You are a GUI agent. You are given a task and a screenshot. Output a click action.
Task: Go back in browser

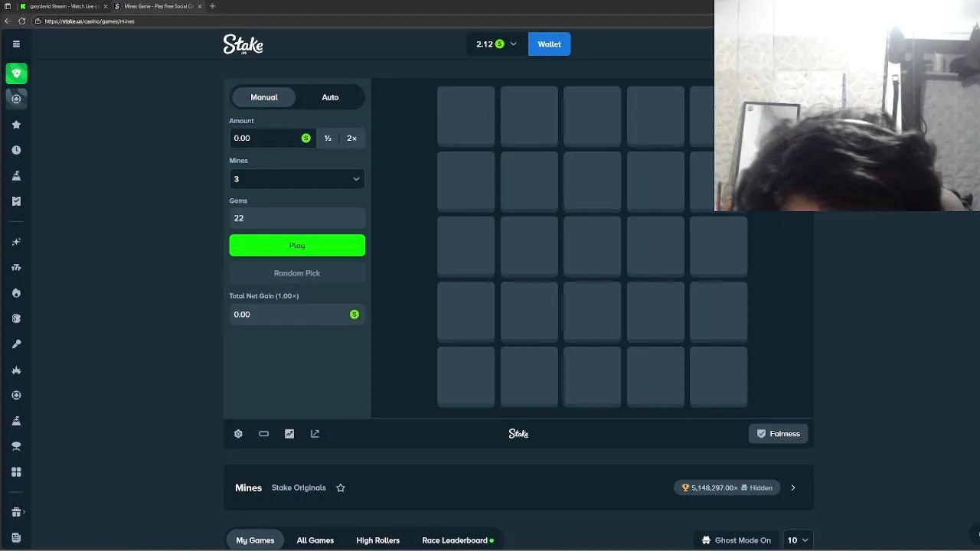point(8,21)
